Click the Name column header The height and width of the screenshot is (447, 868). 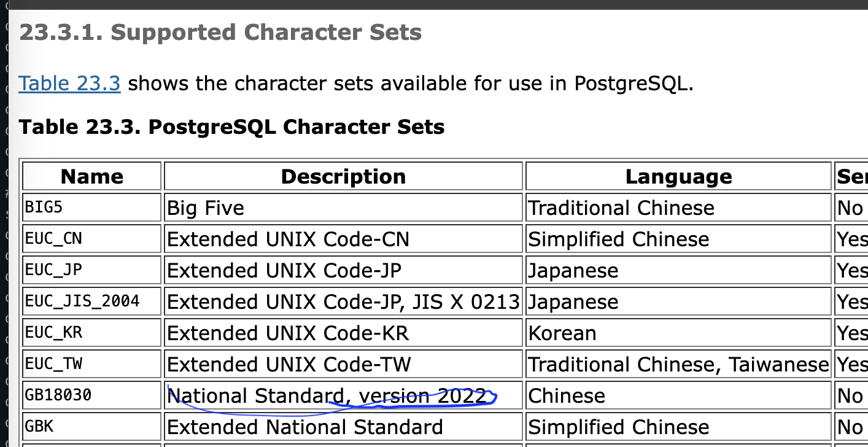pyautogui.click(x=92, y=176)
